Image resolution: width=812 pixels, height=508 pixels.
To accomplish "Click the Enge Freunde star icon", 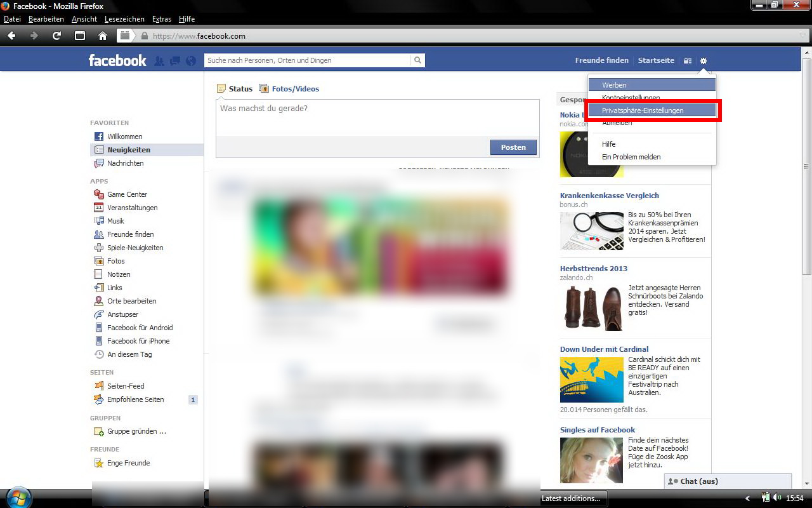I will click(x=99, y=463).
